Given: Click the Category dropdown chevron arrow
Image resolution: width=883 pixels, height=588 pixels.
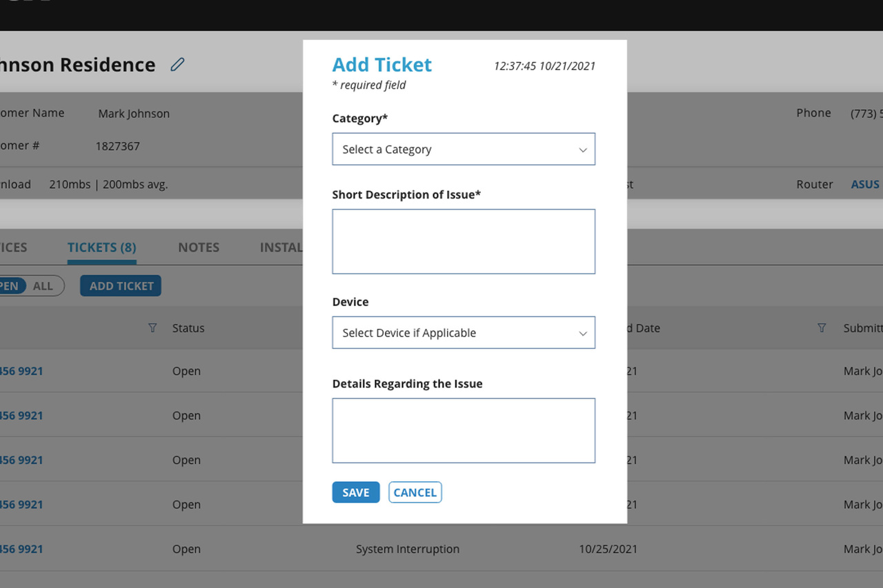Looking at the screenshot, I should pyautogui.click(x=582, y=150).
